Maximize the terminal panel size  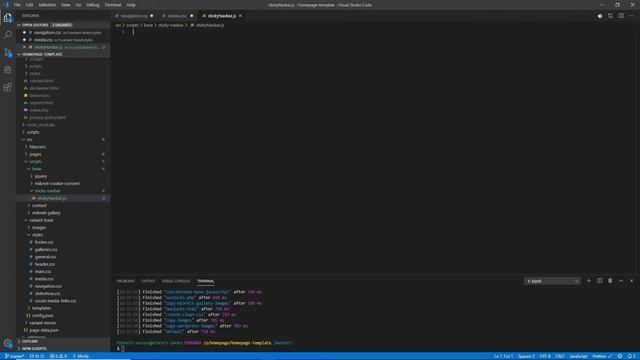click(x=621, y=281)
